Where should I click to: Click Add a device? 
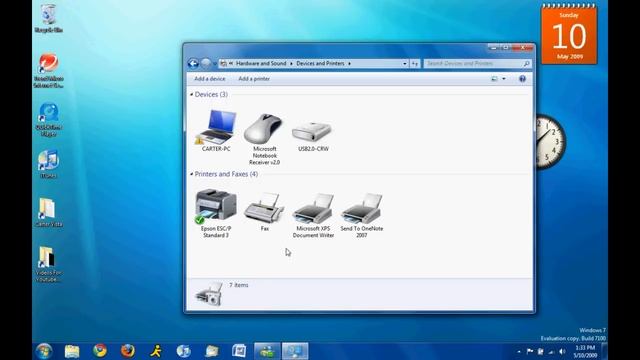point(209,79)
